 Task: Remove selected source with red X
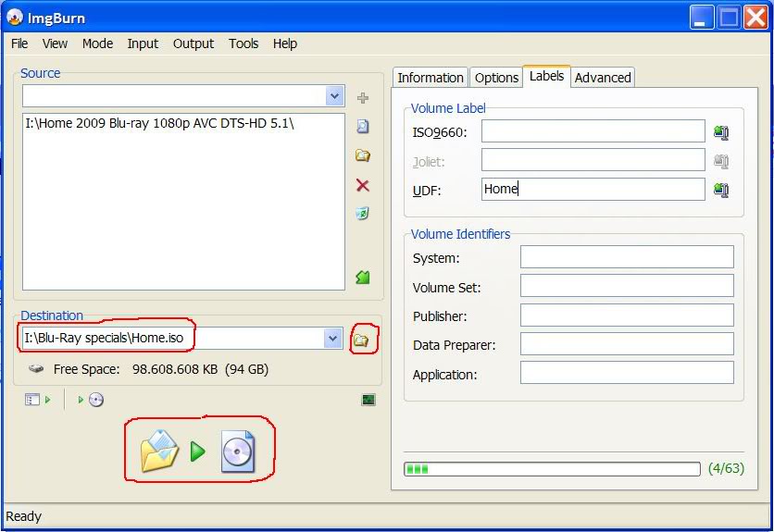363,185
